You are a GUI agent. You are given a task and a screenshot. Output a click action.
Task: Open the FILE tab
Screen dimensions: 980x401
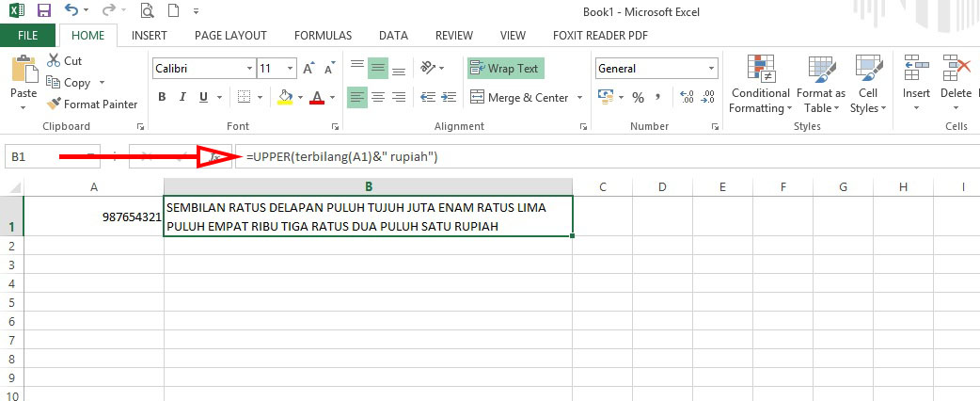tap(27, 36)
